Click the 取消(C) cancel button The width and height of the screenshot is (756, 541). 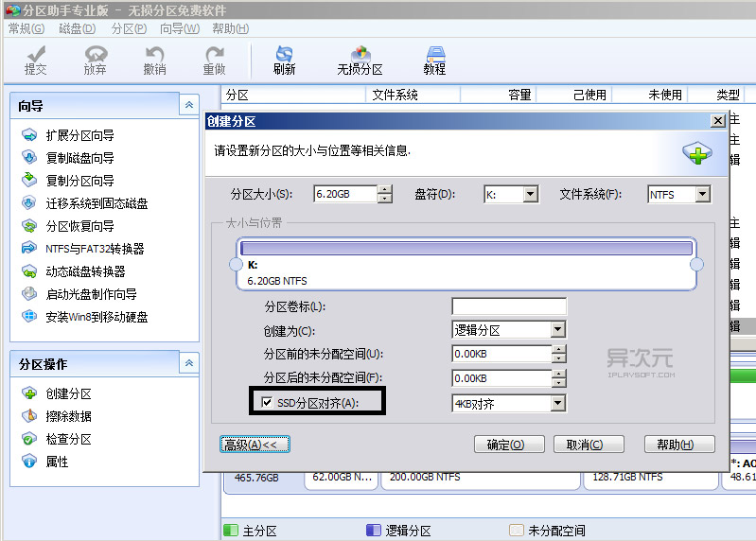[x=589, y=445]
